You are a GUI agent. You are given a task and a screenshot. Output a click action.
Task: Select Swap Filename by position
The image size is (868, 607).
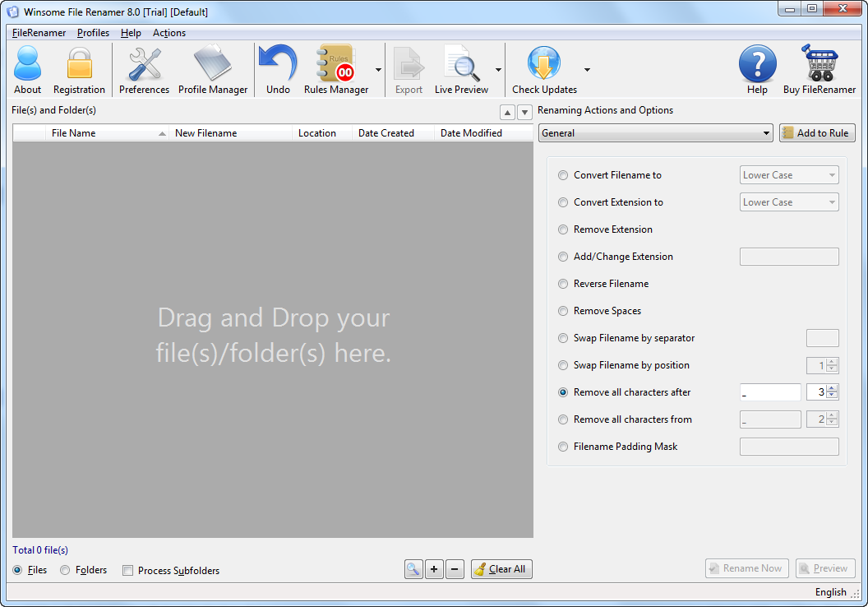[x=563, y=365]
